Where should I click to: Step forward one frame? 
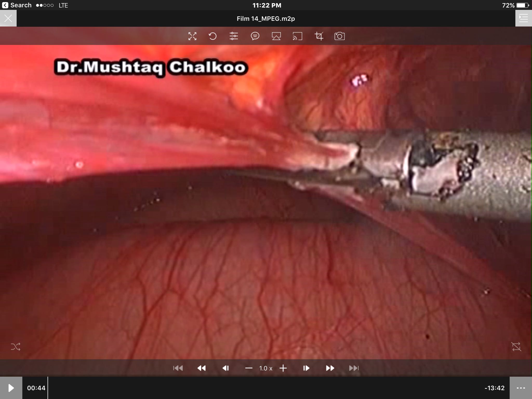click(306, 368)
